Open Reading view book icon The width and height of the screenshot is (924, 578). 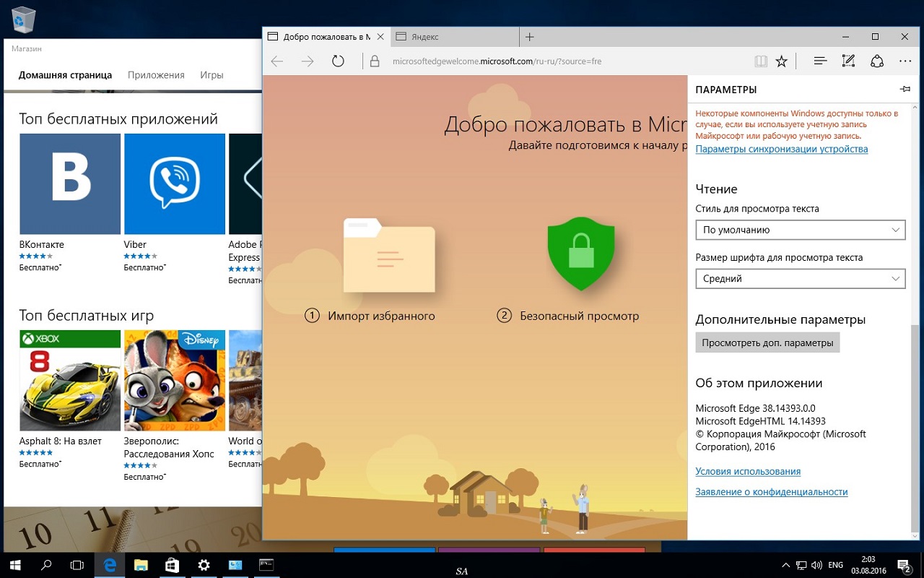click(x=760, y=61)
